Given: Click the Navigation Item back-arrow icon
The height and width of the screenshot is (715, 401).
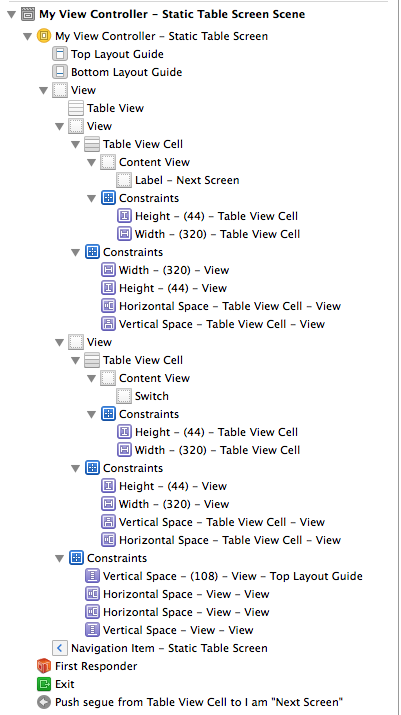Looking at the screenshot, I should 60,648.
